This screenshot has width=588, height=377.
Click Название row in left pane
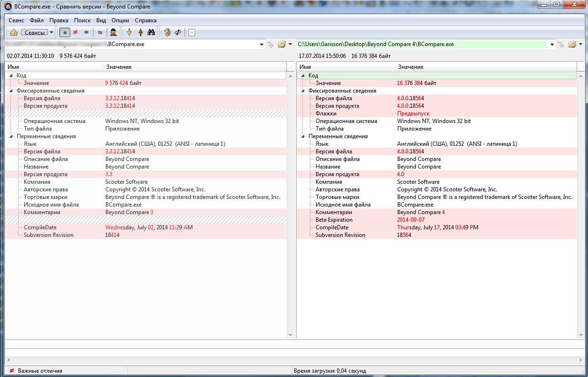[x=146, y=167]
